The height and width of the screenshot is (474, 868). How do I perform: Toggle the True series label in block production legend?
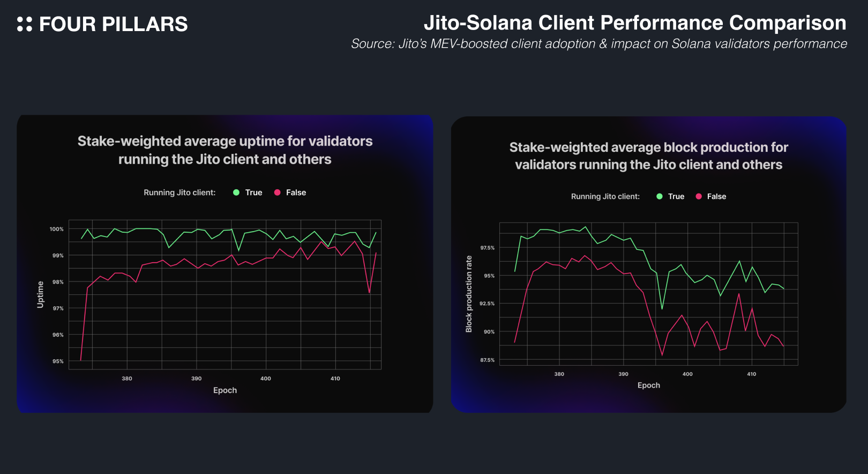(x=676, y=196)
